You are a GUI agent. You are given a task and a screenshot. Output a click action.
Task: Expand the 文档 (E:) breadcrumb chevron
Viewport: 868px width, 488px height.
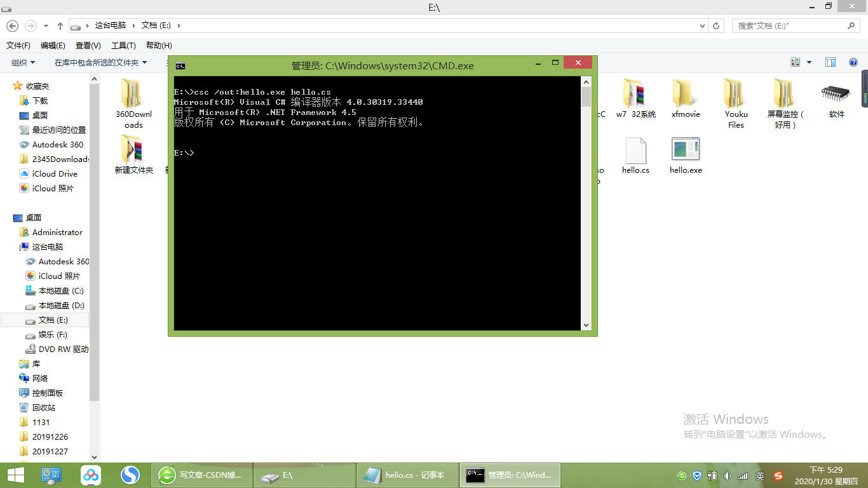[179, 26]
